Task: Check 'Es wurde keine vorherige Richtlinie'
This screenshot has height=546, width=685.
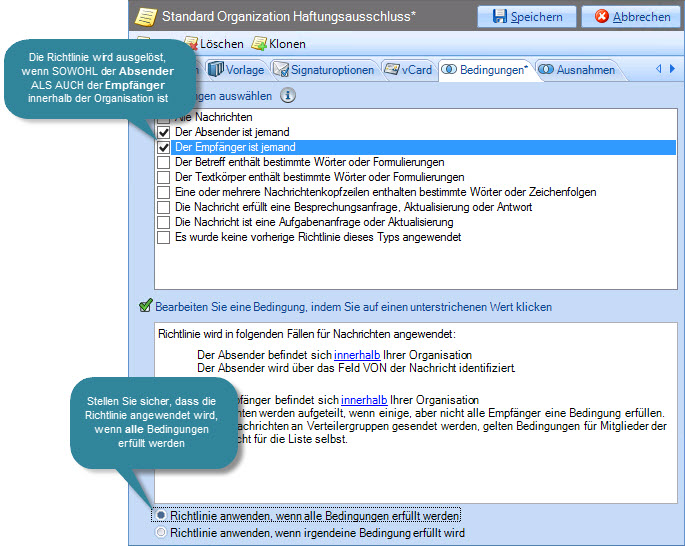Action: tap(163, 237)
